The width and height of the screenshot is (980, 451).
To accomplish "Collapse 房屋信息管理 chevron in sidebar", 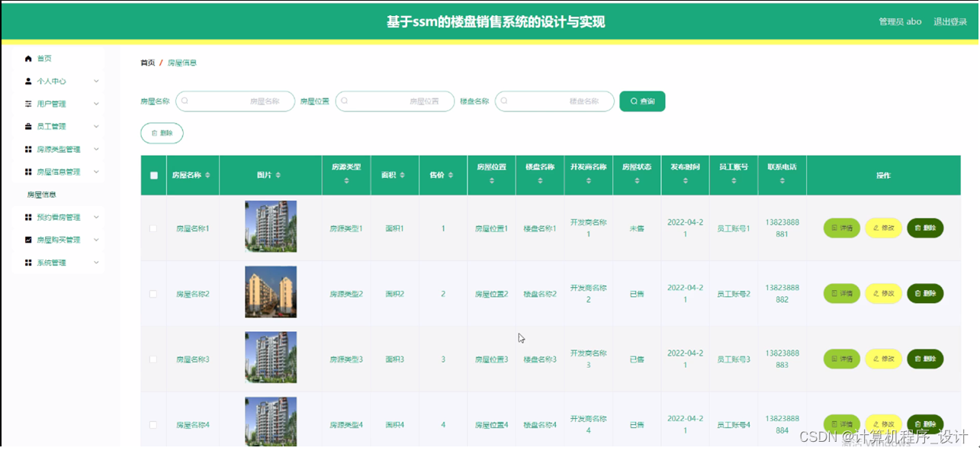I will 96,172.
